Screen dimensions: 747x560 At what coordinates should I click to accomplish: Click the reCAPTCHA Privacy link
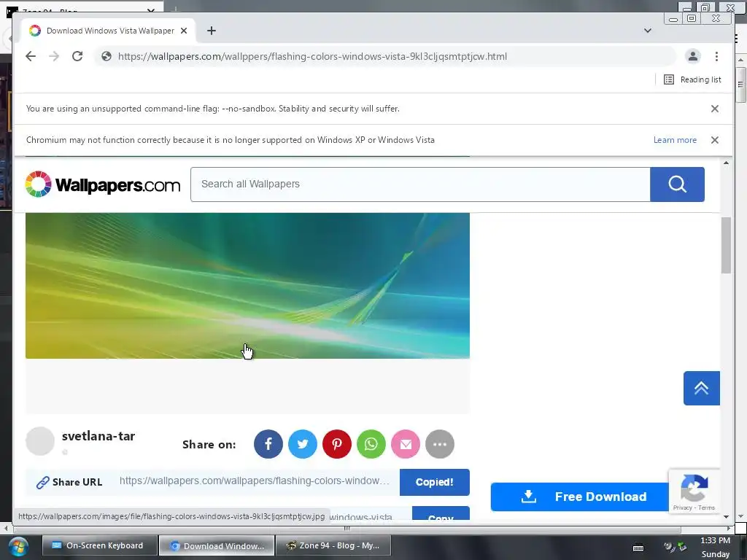pyautogui.click(x=682, y=507)
